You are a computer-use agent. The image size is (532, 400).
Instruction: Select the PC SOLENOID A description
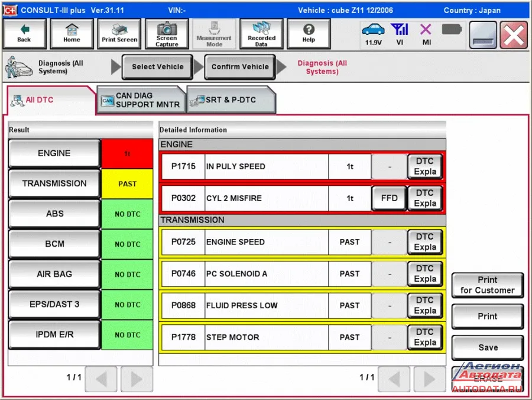coord(267,274)
